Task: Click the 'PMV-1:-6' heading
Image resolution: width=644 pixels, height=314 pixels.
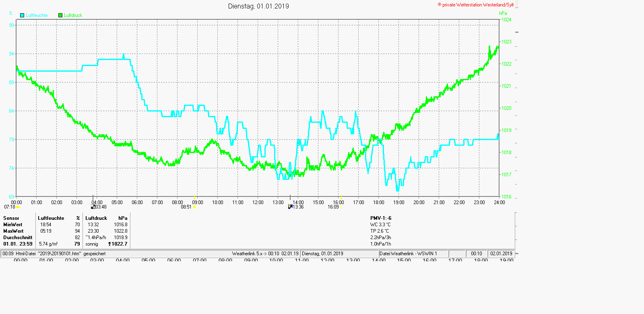Action: coord(381,218)
